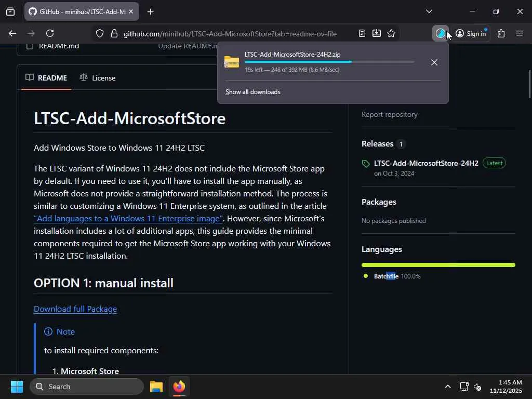Screen dimensions: 532x399
Task: Switch to the License tab
Action: 97,78
